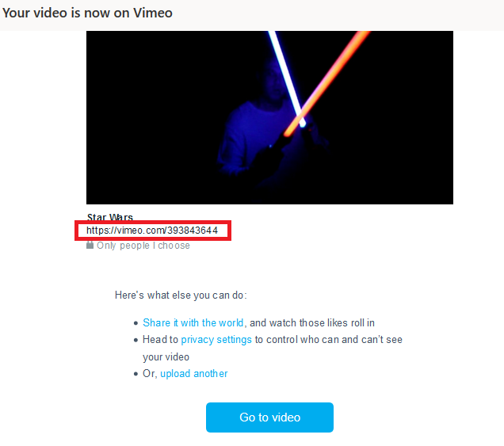Click the blue lightsaber in the thumbnail
The width and height of the screenshot is (504, 446).
click(287, 79)
